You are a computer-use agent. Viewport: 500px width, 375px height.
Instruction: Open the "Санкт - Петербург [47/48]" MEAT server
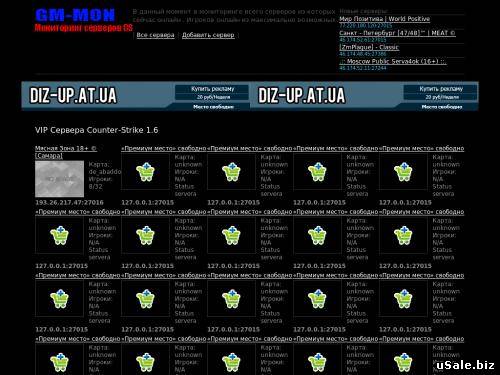[397, 33]
